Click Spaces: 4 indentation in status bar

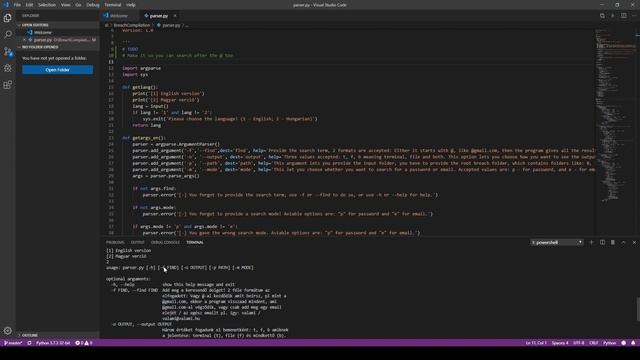click(560, 343)
